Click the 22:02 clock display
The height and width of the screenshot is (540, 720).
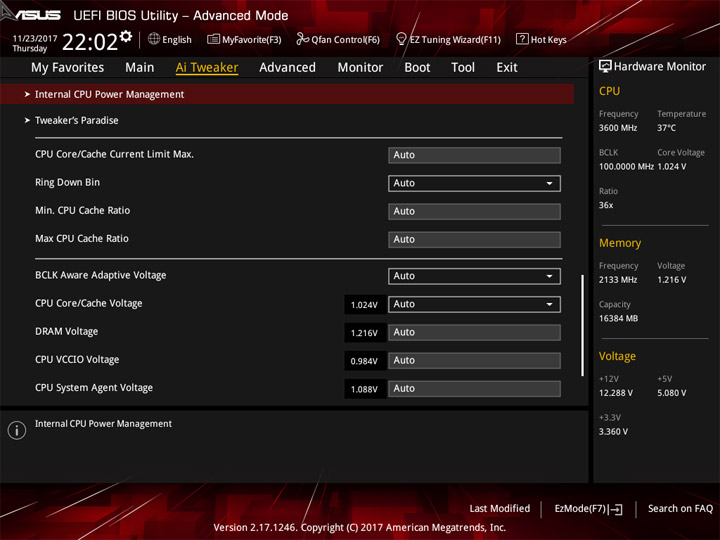click(90, 42)
